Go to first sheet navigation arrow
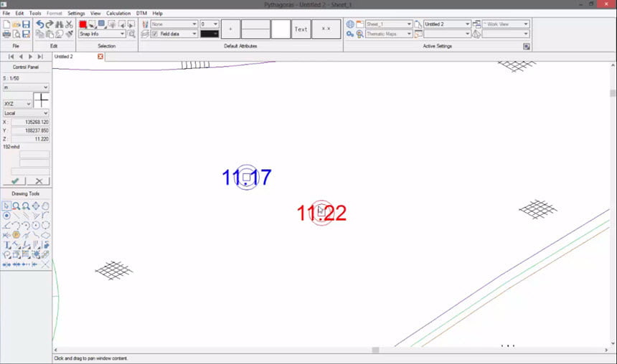Image resolution: width=617 pixels, height=364 pixels. click(x=11, y=57)
